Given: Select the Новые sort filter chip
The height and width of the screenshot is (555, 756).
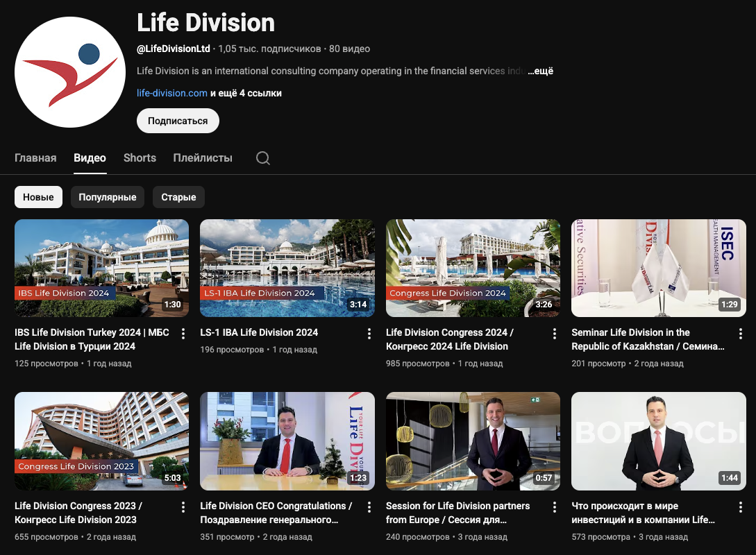Looking at the screenshot, I should [38, 197].
